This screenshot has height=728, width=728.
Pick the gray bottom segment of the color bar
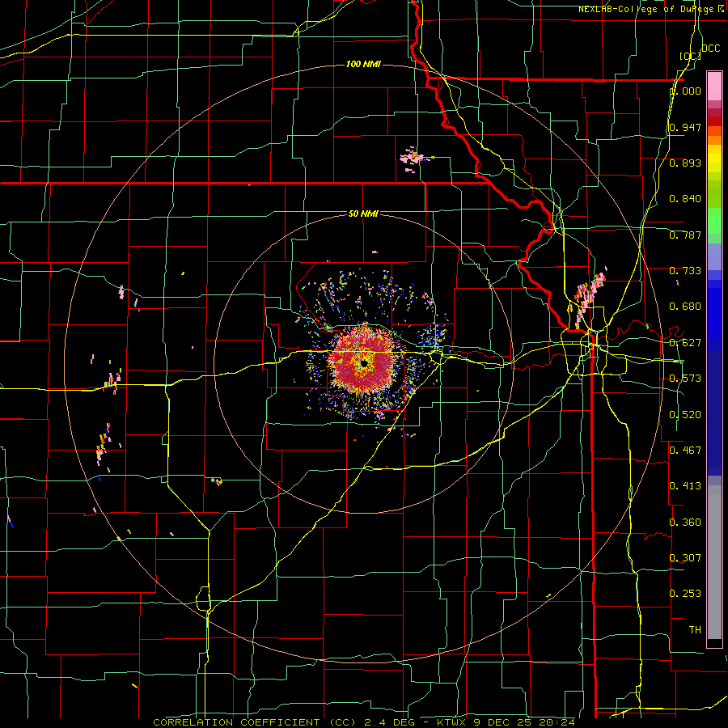pyautogui.click(x=714, y=562)
